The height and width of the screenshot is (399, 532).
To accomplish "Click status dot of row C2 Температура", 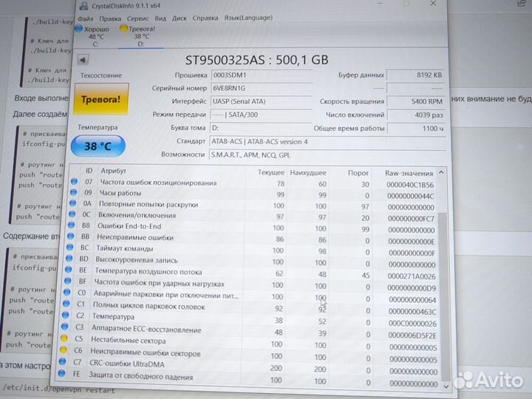I will (x=65, y=316).
